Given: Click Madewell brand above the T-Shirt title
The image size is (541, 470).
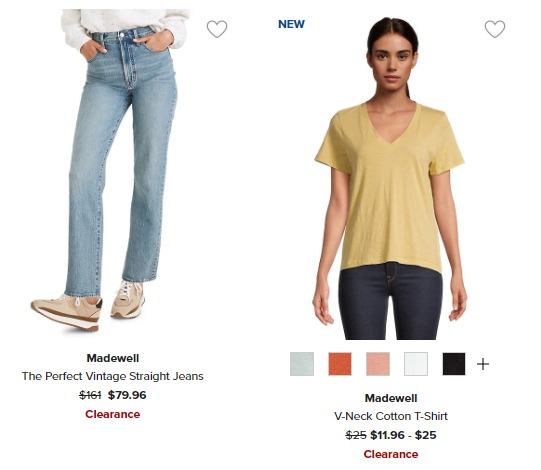Looking at the screenshot, I should (391, 398).
